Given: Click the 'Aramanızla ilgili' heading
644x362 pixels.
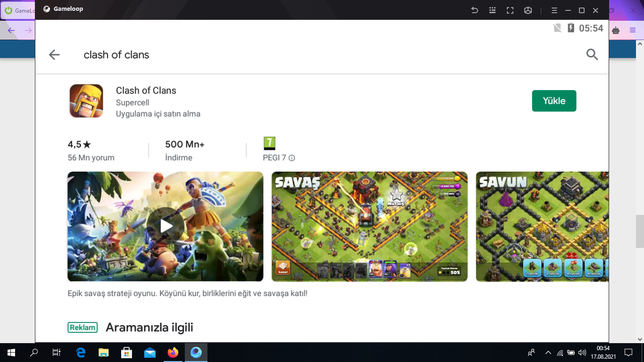Looking at the screenshot, I should (x=149, y=328).
